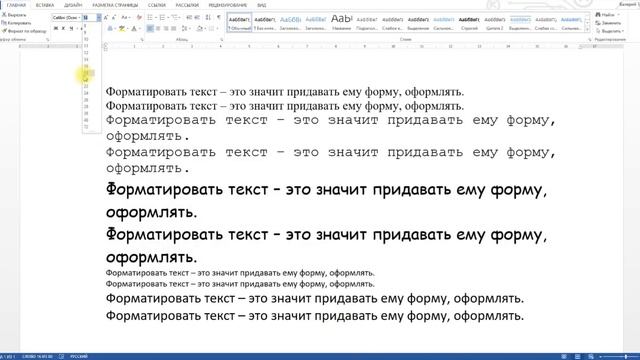
Task: Increase the paragraph indent
Action: 197,18
